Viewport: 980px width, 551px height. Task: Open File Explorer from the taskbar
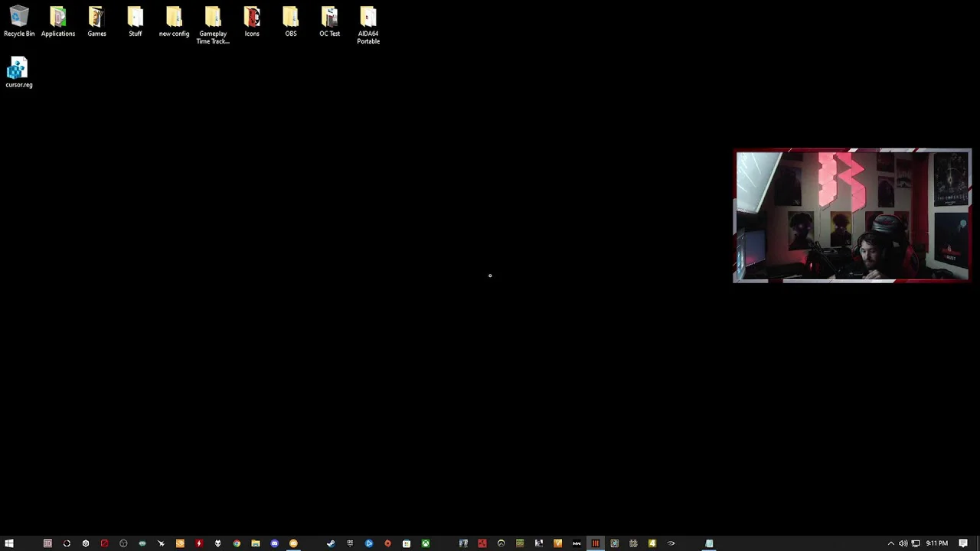coord(256,543)
